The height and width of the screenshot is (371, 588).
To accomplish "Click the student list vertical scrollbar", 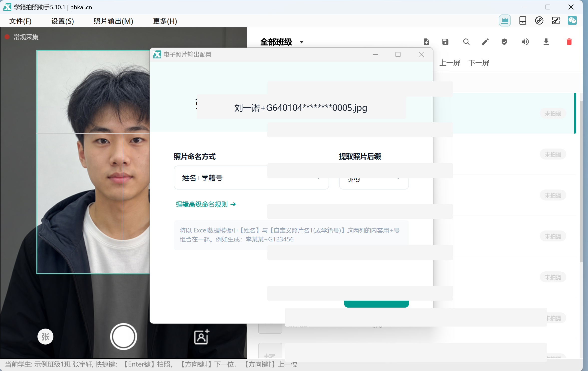I will [581, 182].
